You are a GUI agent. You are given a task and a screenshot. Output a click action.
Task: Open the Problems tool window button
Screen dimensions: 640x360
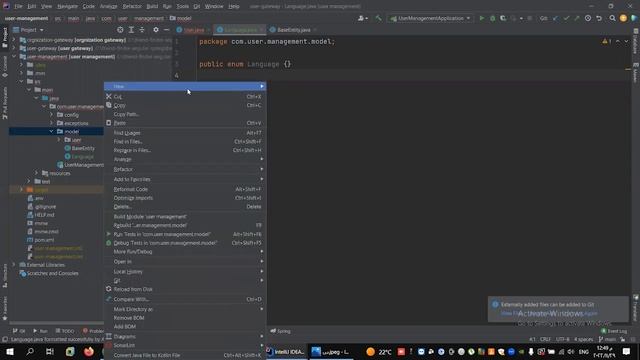point(93,331)
